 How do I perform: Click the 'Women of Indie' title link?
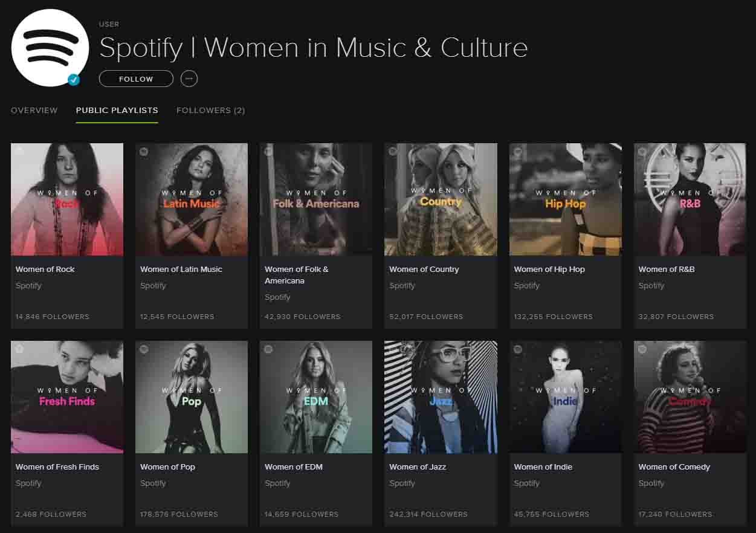point(543,467)
